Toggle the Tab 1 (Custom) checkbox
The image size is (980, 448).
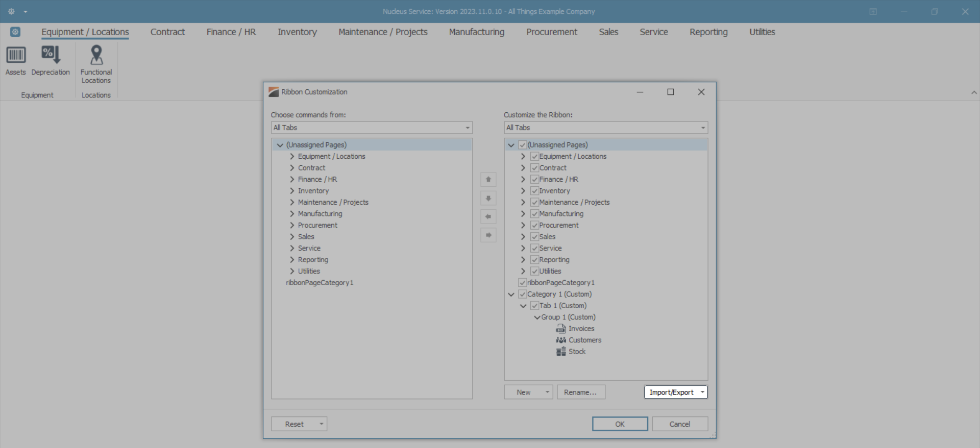[534, 306]
